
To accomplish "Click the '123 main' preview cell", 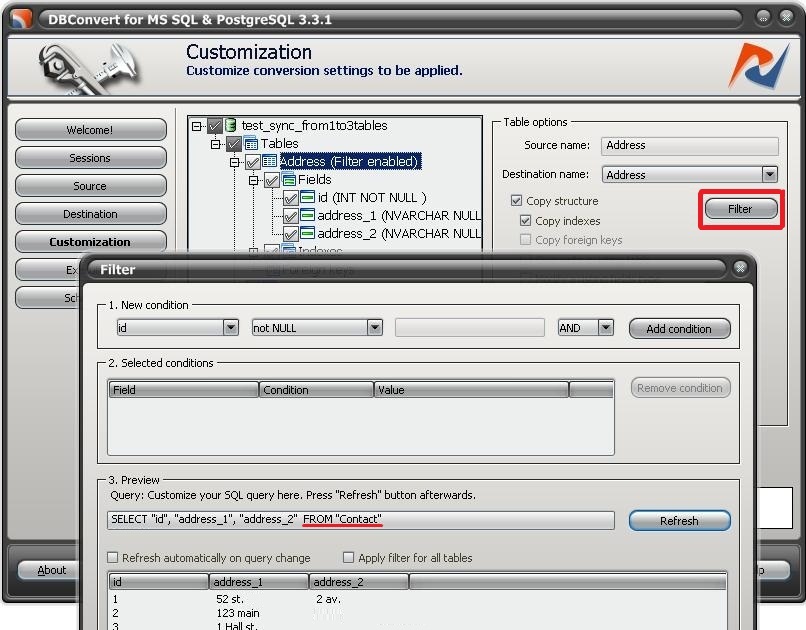I will click(237, 613).
